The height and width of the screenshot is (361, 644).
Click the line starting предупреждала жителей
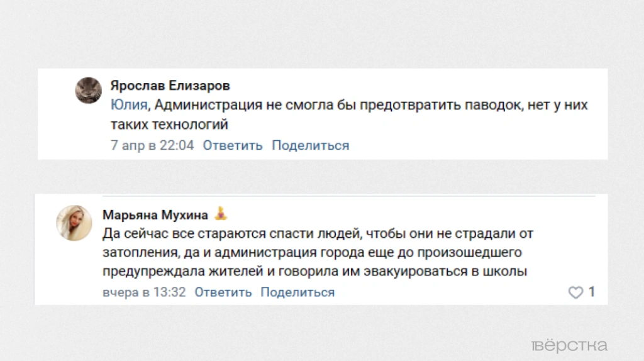coord(314,272)
